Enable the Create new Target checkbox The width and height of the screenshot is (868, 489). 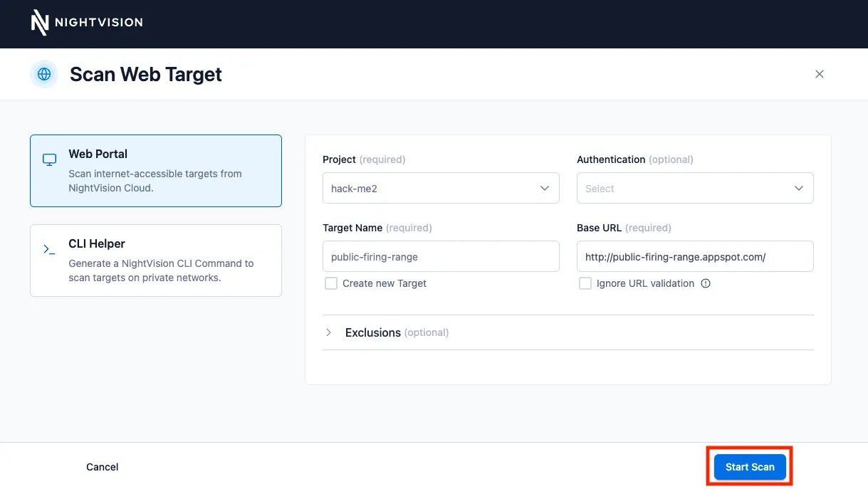[331, 283]
